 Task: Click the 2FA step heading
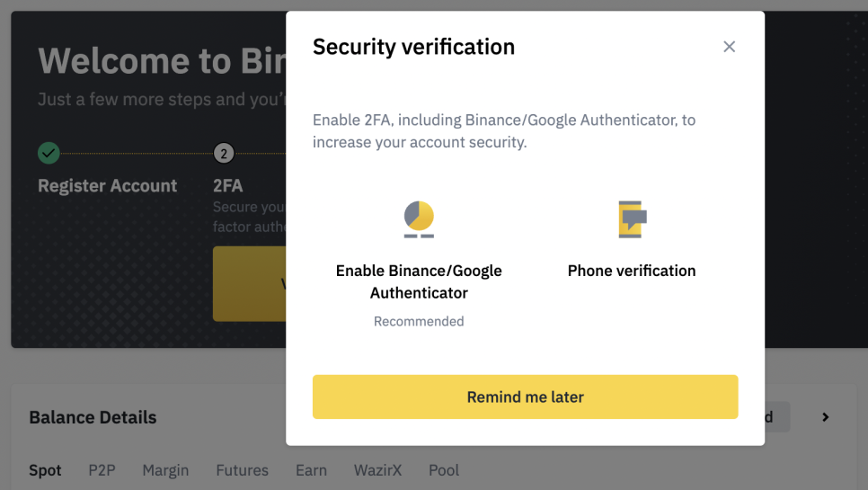coord(228,185)
